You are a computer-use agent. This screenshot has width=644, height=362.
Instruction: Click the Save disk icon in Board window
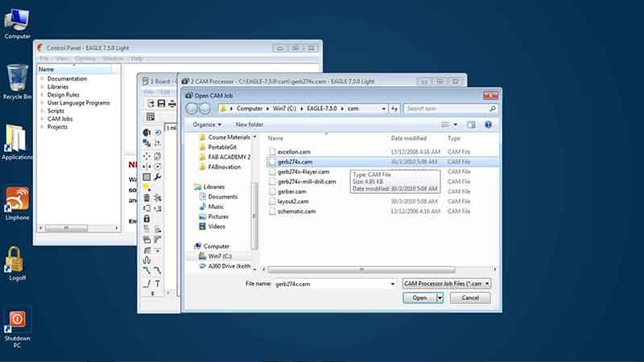click(x=162, y=104)
